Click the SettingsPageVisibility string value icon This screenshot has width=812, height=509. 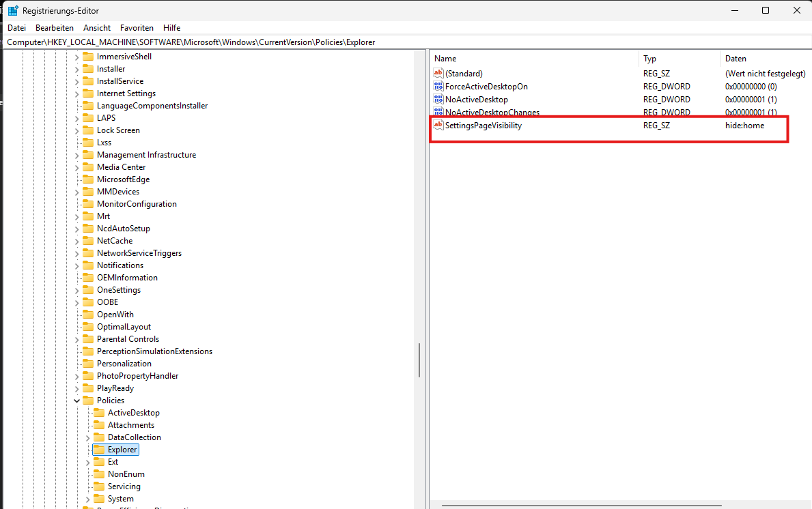(438, 126)
